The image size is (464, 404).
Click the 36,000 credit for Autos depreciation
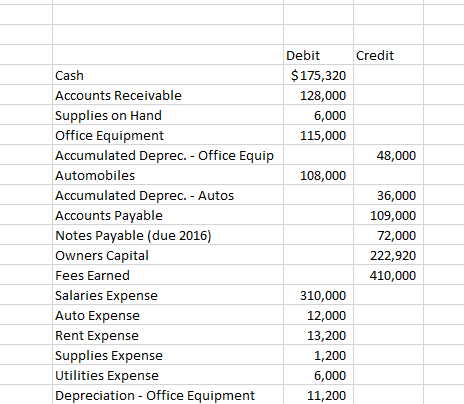tap(388, 195)
